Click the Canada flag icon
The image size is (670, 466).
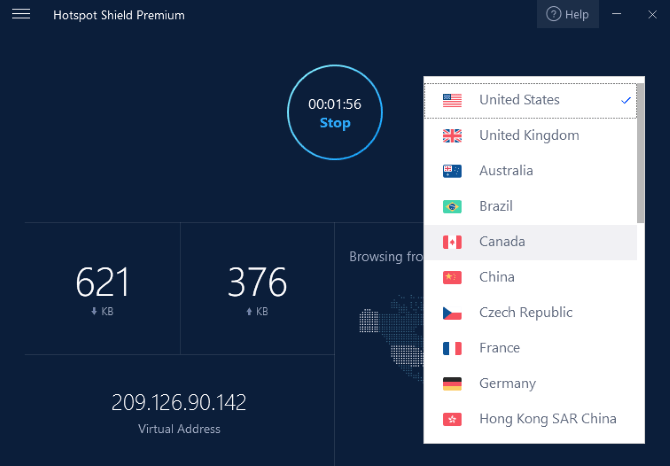click(452, 242)
